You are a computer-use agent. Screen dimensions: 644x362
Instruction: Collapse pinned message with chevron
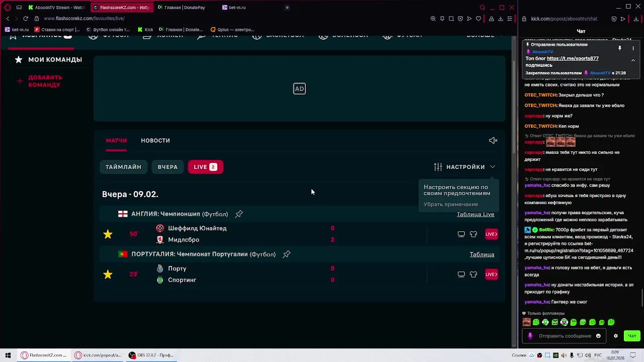click(633, 60)
